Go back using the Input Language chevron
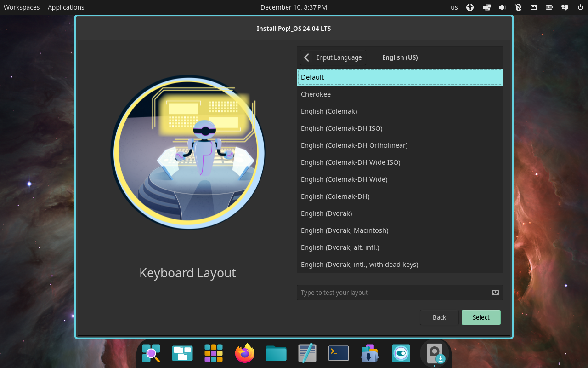 coord(306,57)
